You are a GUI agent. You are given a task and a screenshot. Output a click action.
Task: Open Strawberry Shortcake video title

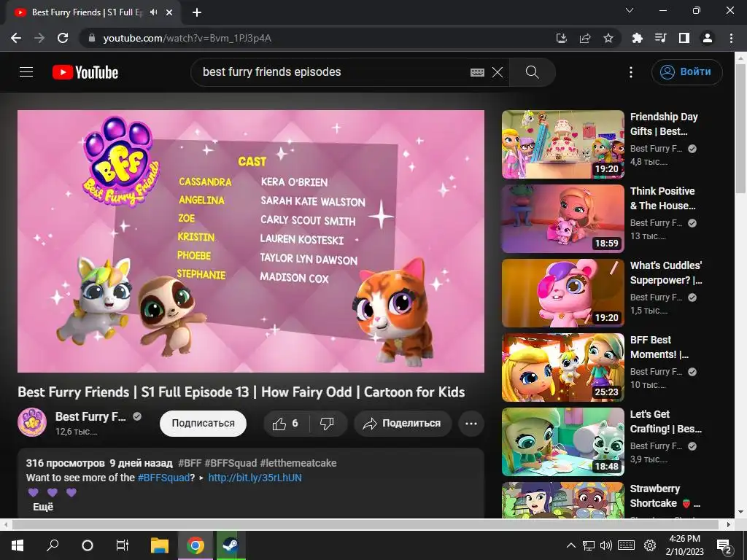pos(665,496)
